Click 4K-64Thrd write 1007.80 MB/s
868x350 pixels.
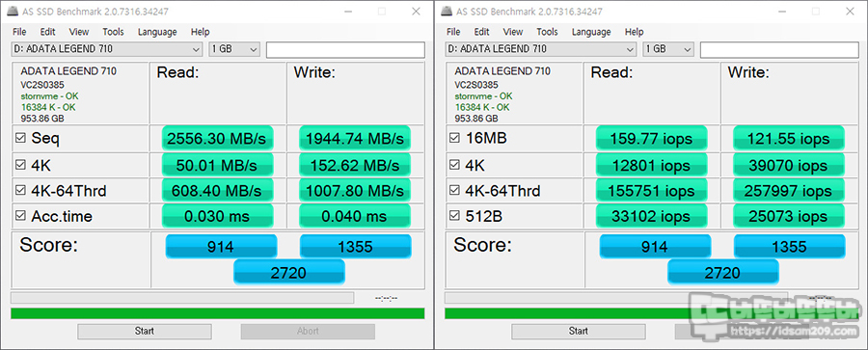point(355,191)
